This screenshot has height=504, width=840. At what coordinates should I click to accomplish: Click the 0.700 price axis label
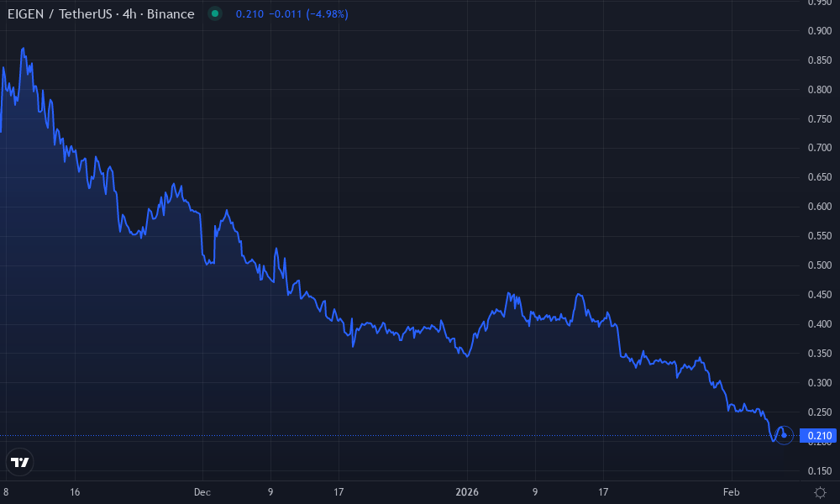coord(820,148)
